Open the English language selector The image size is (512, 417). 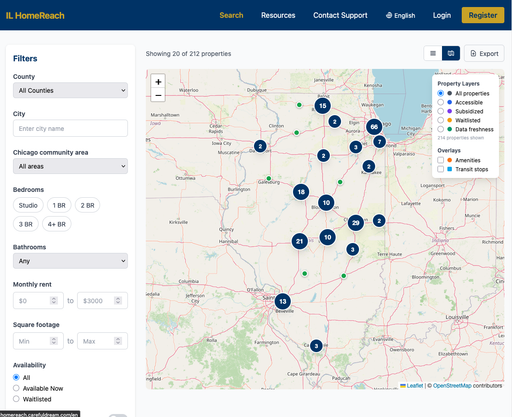click(400, 15)
